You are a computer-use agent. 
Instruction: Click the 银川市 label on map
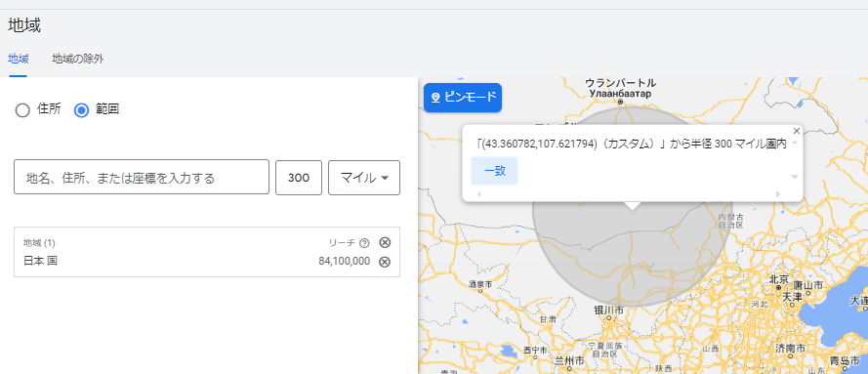[609, 310]
